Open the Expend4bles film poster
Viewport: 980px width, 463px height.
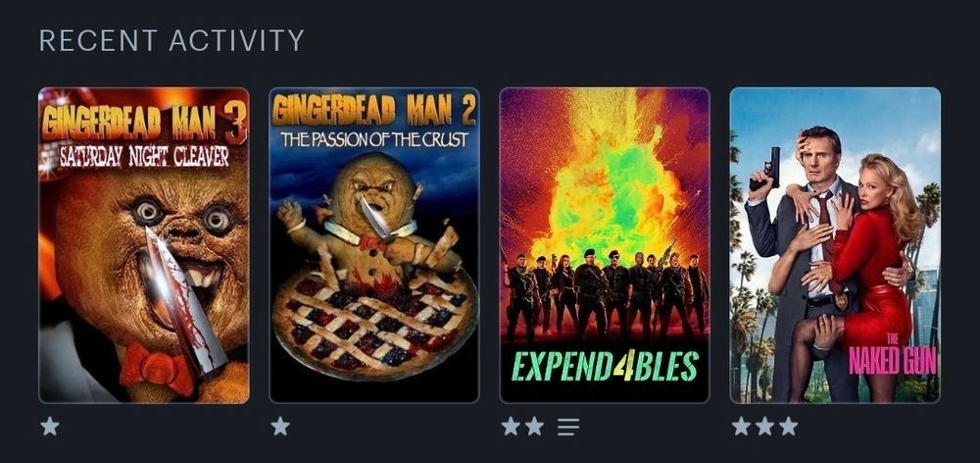click(x=605, y=245)
